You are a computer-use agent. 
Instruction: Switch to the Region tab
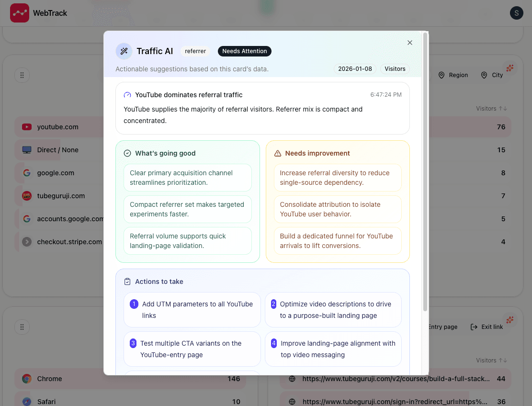click(453, 75)
